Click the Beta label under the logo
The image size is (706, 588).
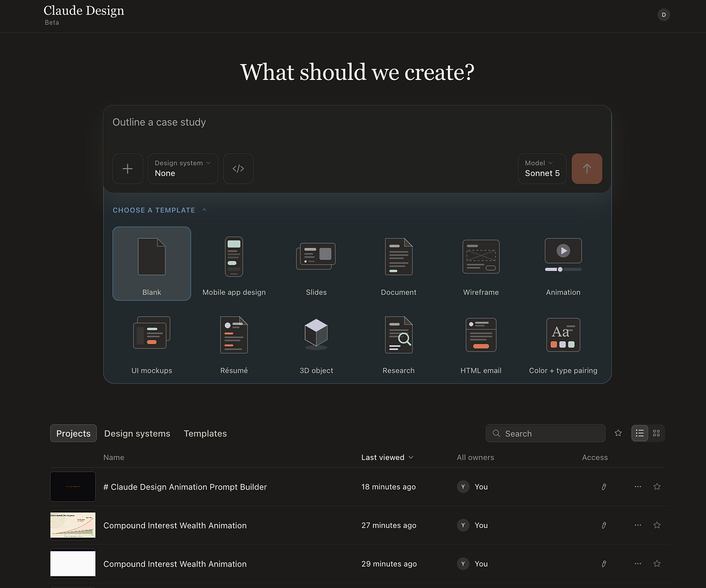click(52, 22)
